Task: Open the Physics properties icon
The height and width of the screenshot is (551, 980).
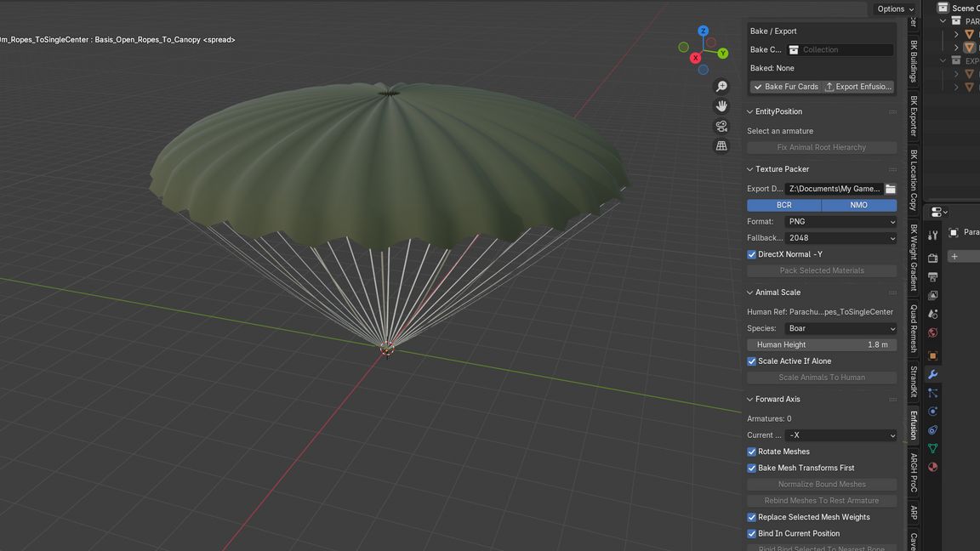Action: [x=932, y=411]
